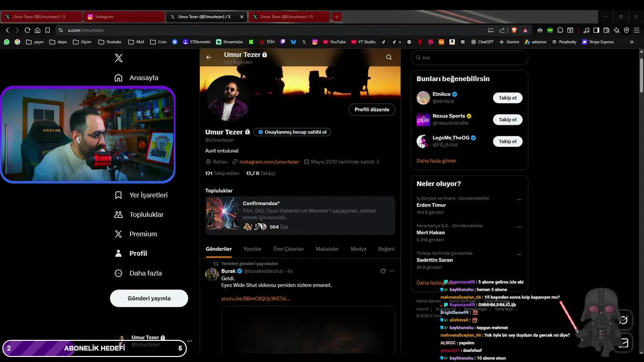This screenshot has height=362, width=644.
Task: Select Gönderiler tab
Action: click(219, 249)
